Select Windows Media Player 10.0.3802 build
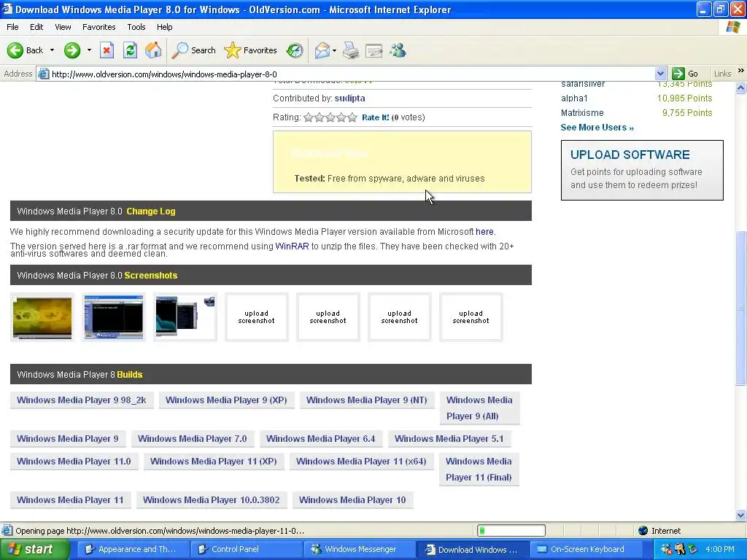This screenshot has height=560, width=747. pos(211,500)
